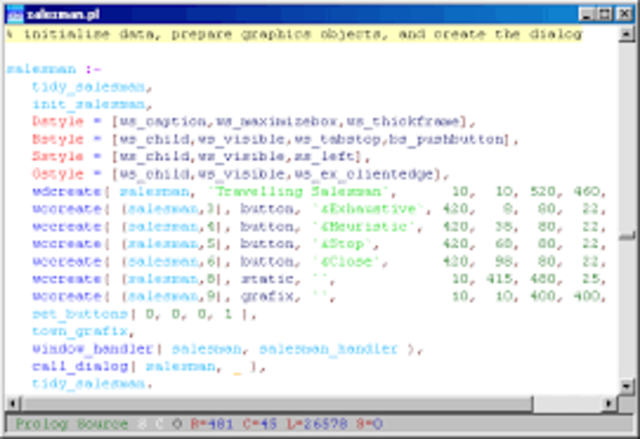This screenshot has width=640, height=439.
Task: Click the '&Heuristic' string
Action: [x=365, y=226]
